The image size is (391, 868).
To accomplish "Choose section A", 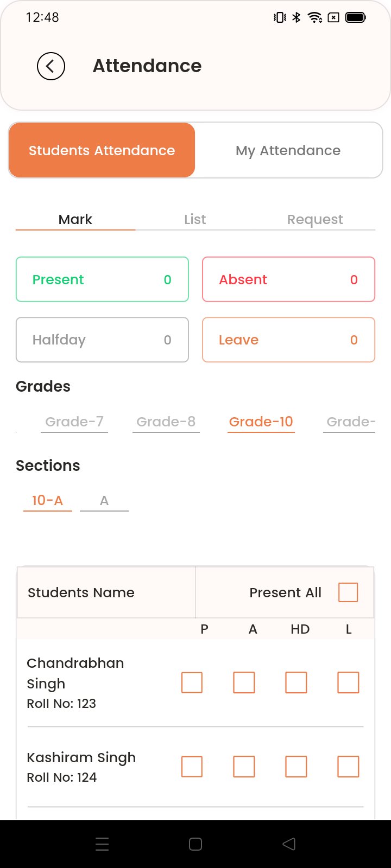I will click(x=104, y=500).
